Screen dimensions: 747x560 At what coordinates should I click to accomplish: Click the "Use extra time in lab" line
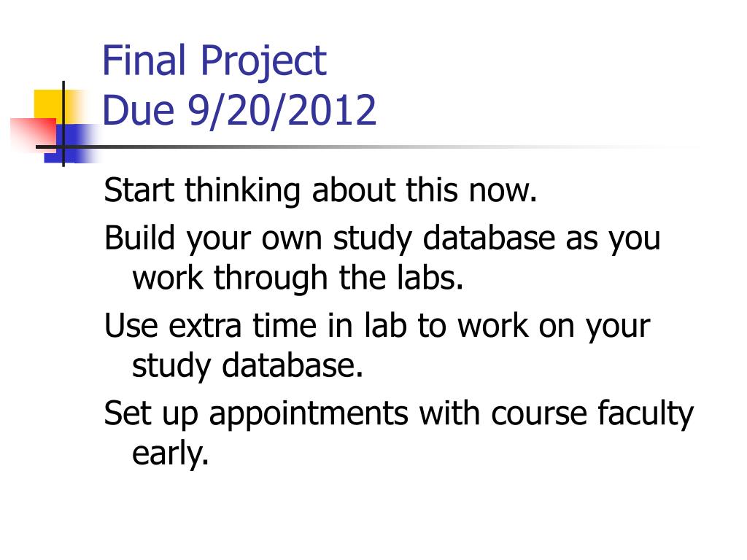[x=377, y=326]
